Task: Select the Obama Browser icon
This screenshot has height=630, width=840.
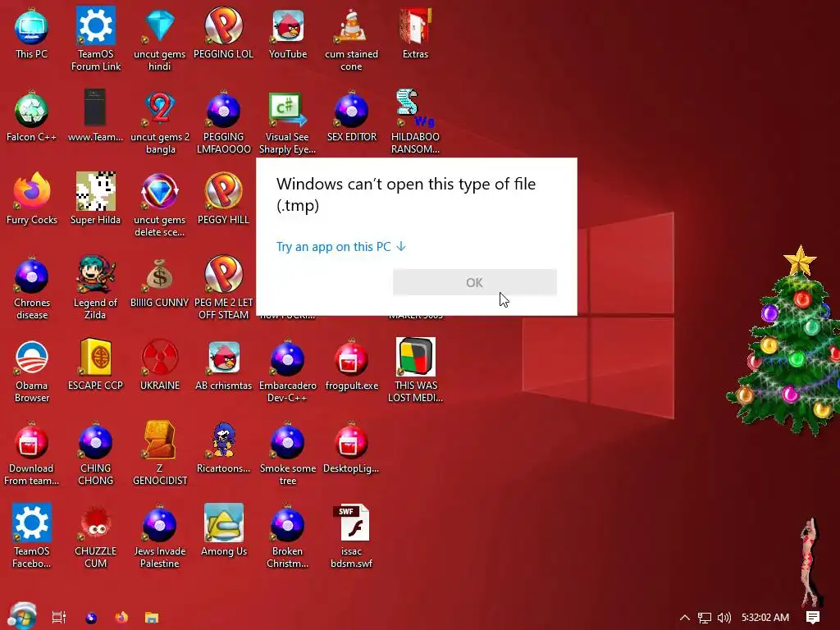Action: pyautogui.click(x=32, y=372)
